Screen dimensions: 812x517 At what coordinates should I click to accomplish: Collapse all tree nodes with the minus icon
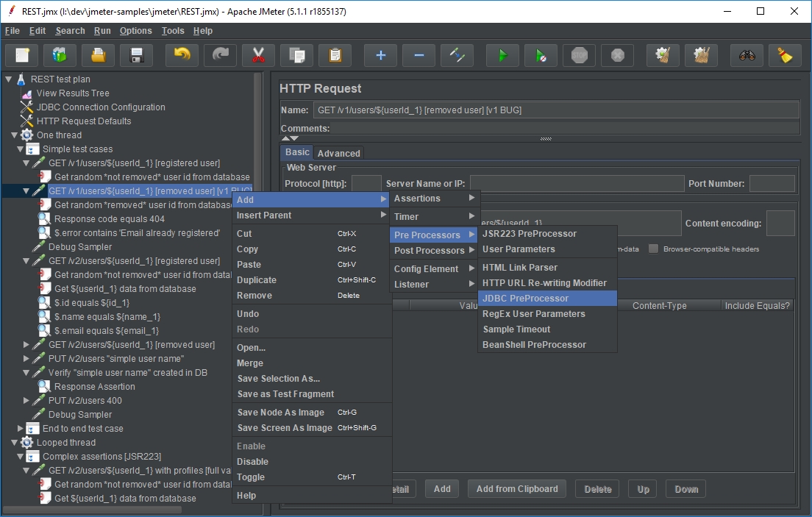click(419, 55)
